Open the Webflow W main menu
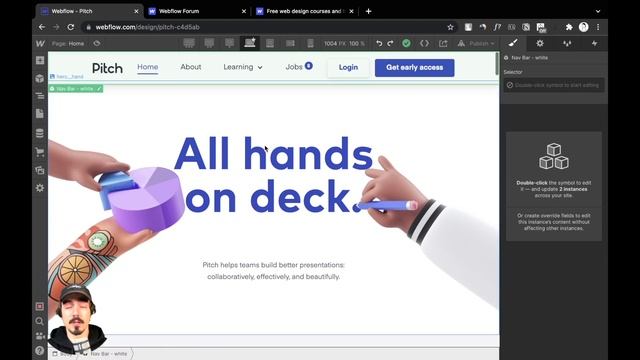This screenshot has height=360, width=640. [40, 43]
